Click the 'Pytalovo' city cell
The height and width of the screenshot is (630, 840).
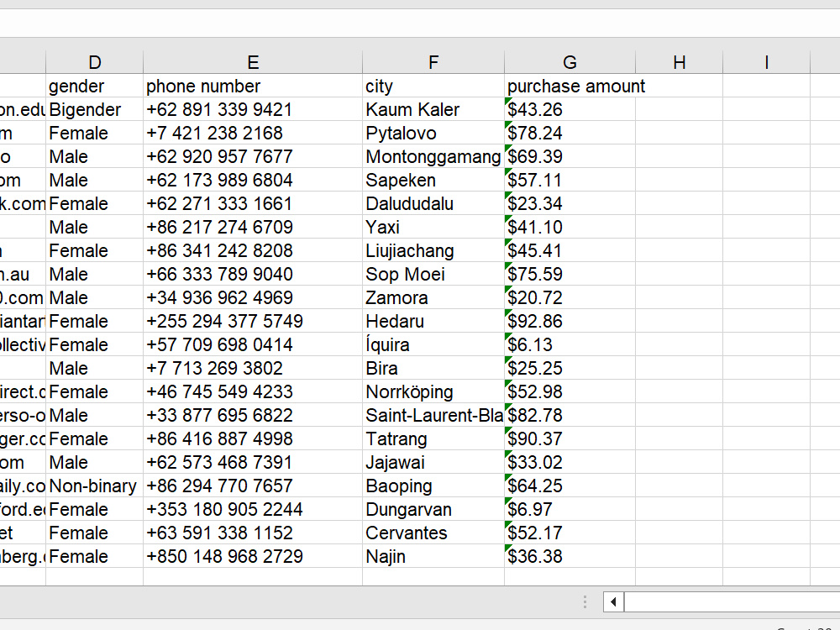click(433, 133)
